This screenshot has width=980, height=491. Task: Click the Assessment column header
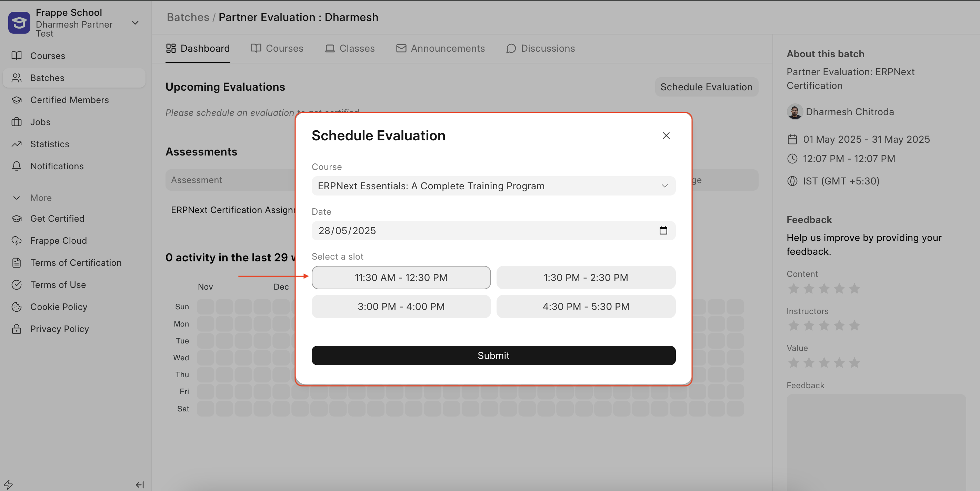[x=196, y=180]
